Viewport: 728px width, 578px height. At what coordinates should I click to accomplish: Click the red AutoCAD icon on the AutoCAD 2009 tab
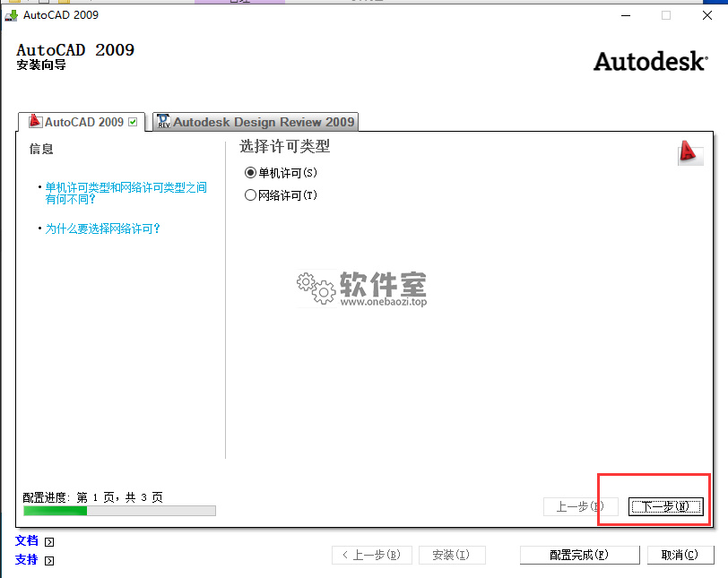click(35, 121)
